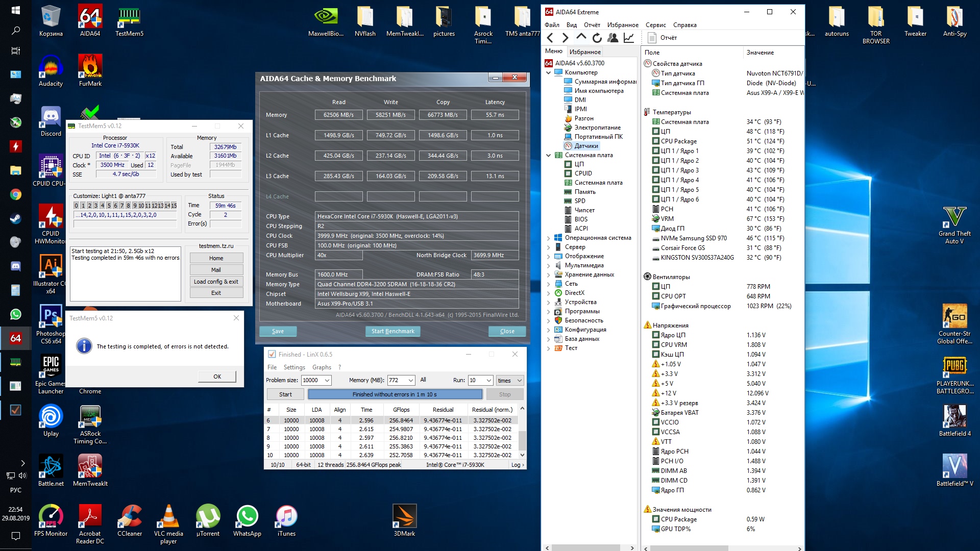This screenshot has height=551, width=980.
Task: Click the AIDA64 back navigation arrow
Action: 550,38
